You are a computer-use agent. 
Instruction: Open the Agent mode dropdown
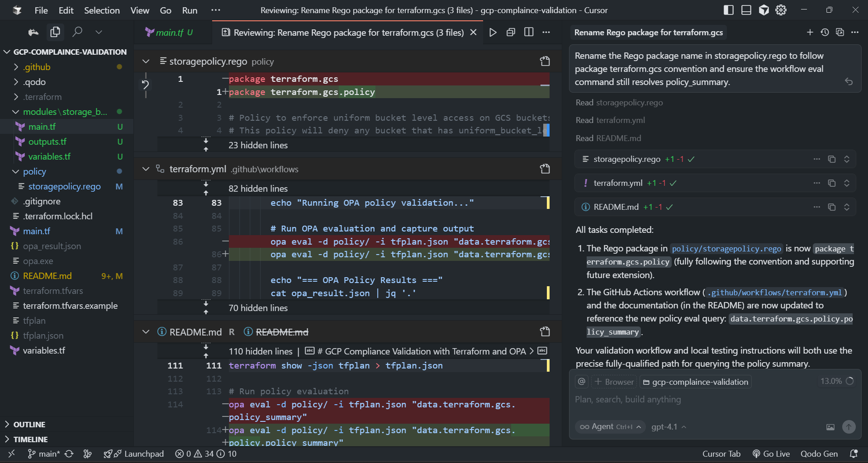click(x=610, y=427)
